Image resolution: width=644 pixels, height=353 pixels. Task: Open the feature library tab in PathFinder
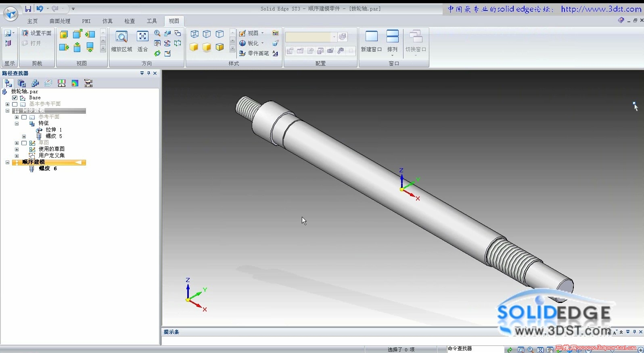22,83
